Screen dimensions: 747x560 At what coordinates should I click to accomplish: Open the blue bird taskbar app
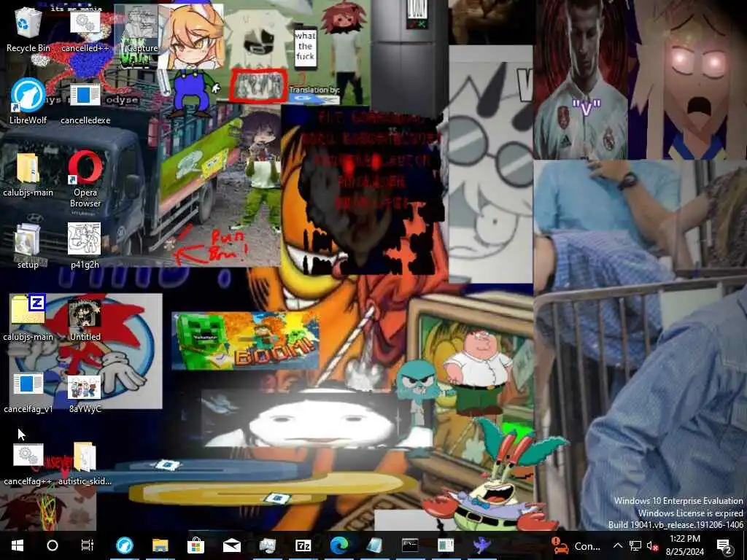[481, 545]
